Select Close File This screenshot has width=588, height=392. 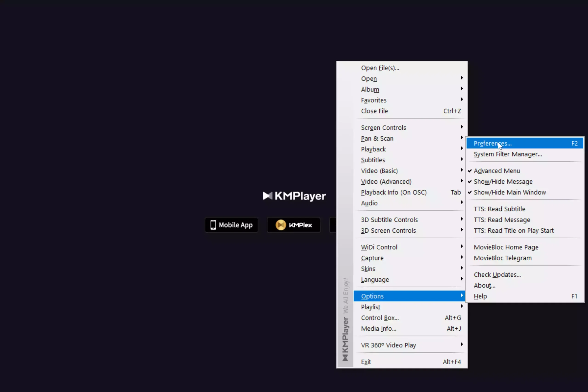click(374, 111)
